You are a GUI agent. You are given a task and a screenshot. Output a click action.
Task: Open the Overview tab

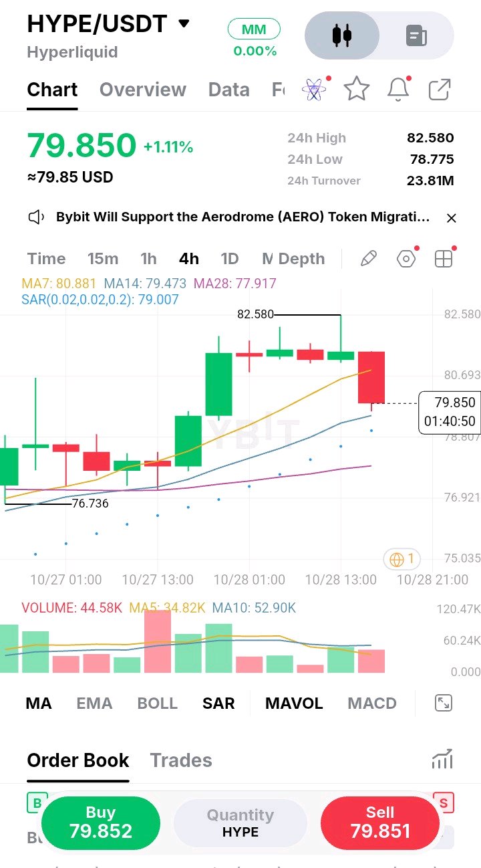(x=142, y=90)
